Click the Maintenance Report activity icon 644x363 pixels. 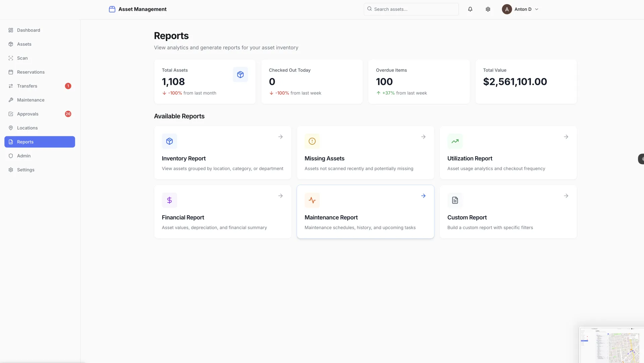pos(312,200)
